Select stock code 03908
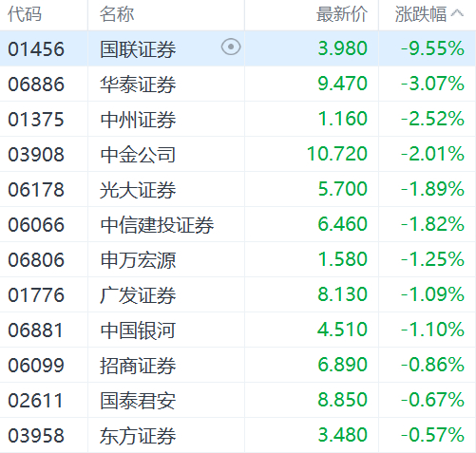The width and height of the screenshot is (476, 453). [x=36, y=155]
